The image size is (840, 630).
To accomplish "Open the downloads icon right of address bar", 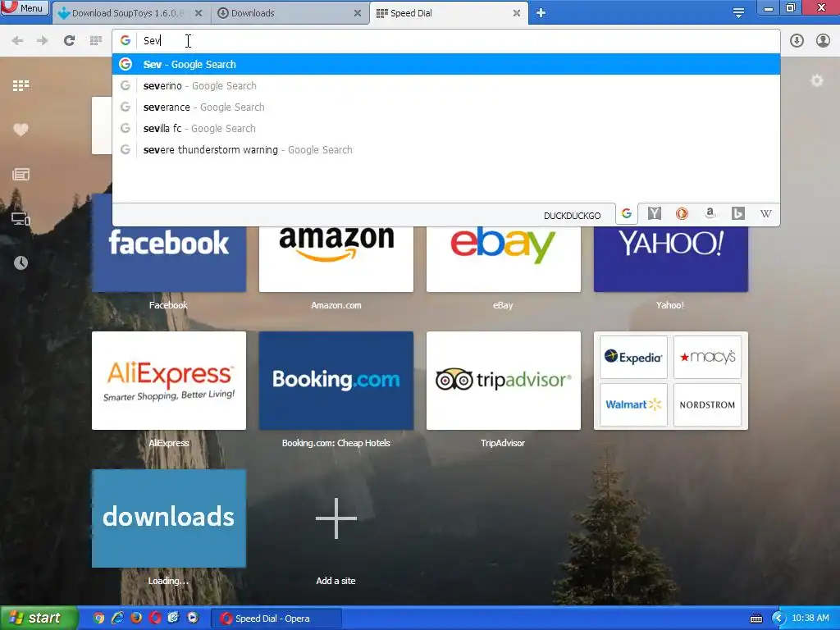I will coord(797,41).
